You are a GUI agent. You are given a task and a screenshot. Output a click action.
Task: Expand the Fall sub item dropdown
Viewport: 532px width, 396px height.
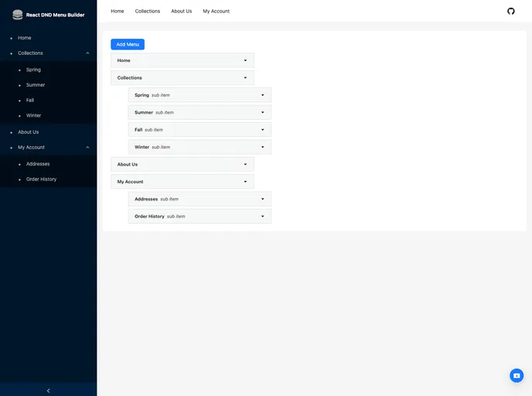click(263, 130)
